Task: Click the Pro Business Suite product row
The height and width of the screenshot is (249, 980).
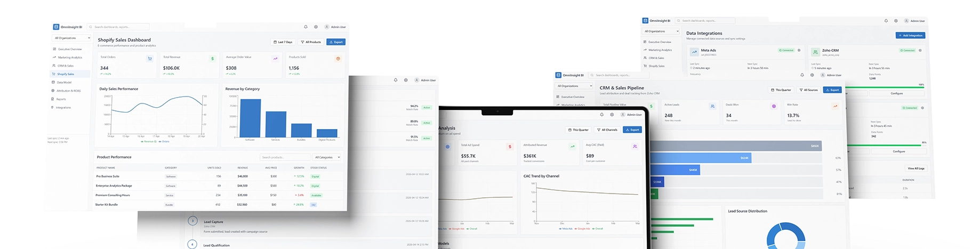Action: pos(219,176)
